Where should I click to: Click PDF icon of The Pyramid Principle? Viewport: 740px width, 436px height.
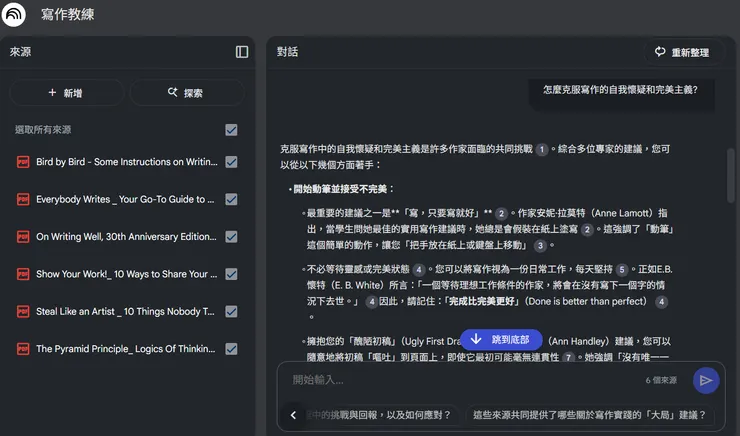point(23,349)
